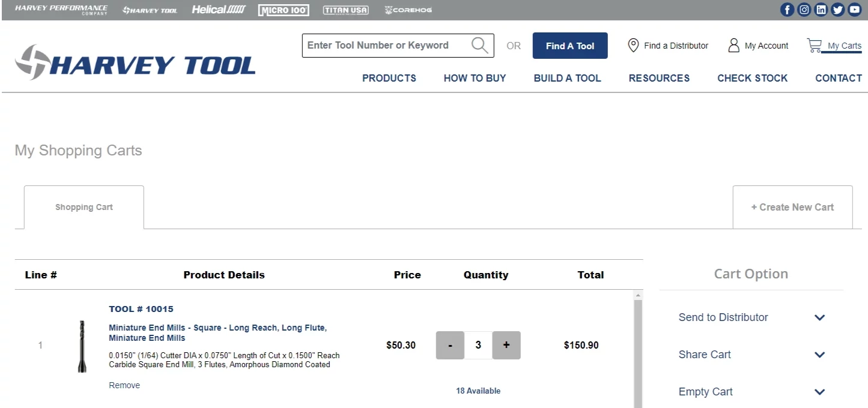Remove tool 10015 from the cart
868x408 pixels.
124,385
